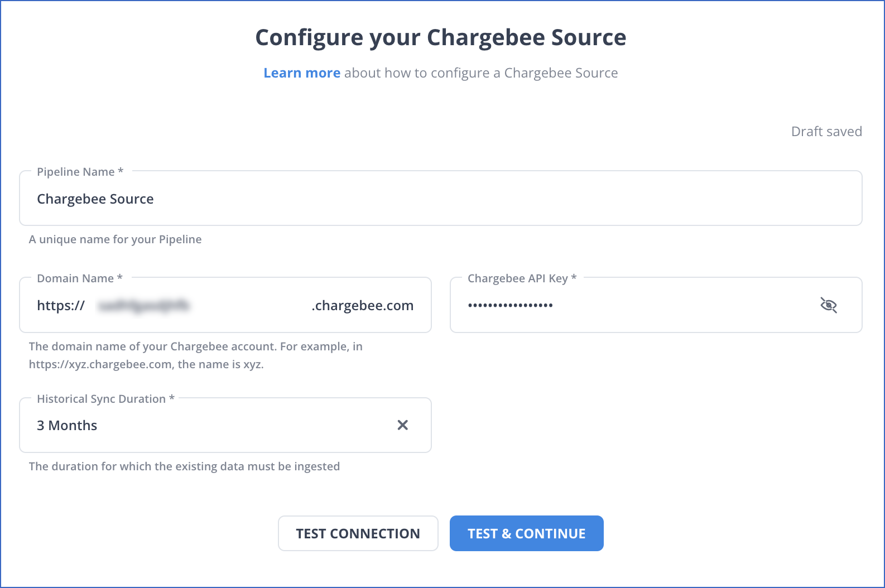Click the domain name example hint text
This screenshot has width=885, height=588.
196,355
